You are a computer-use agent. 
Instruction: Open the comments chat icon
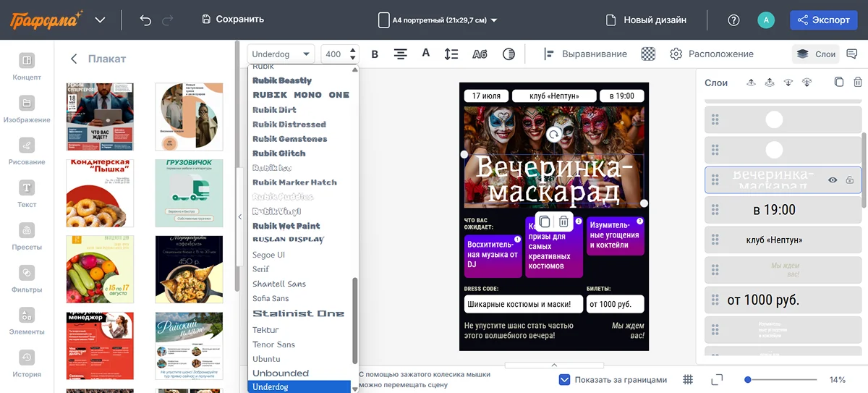[854, 54]
